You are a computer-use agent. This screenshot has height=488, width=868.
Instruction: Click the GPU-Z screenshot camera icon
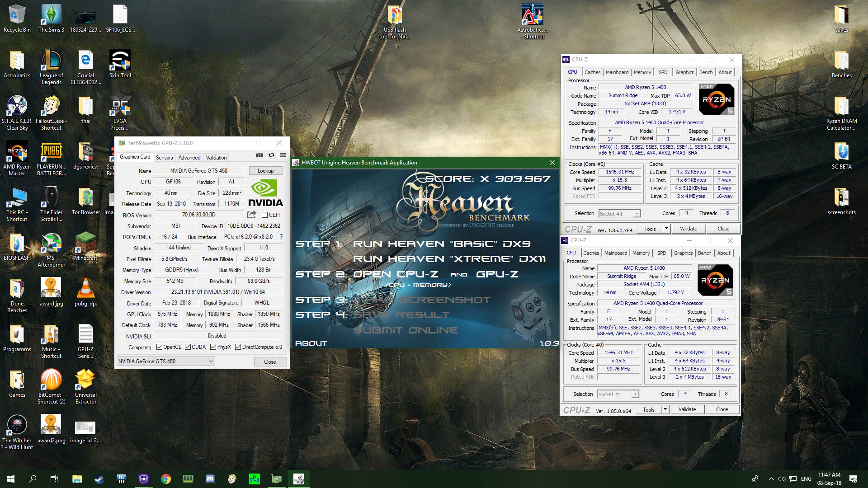(259, 155)
